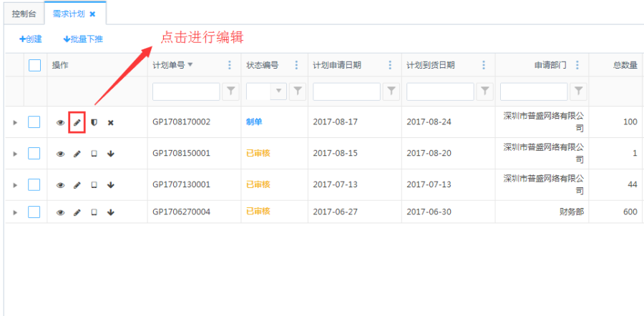
Task: Click the 批量下推 button
Action: coord(83,39)
